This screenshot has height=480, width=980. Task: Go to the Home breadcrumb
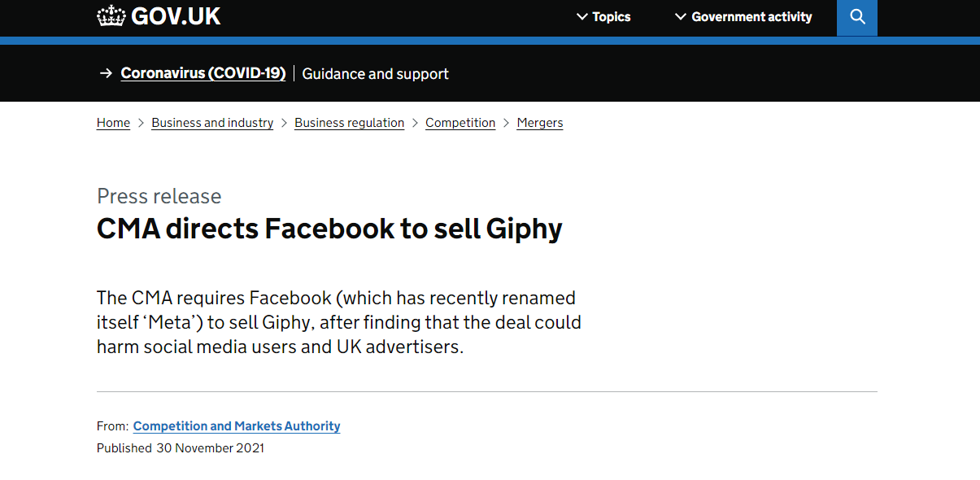click(x=113, y=123)
